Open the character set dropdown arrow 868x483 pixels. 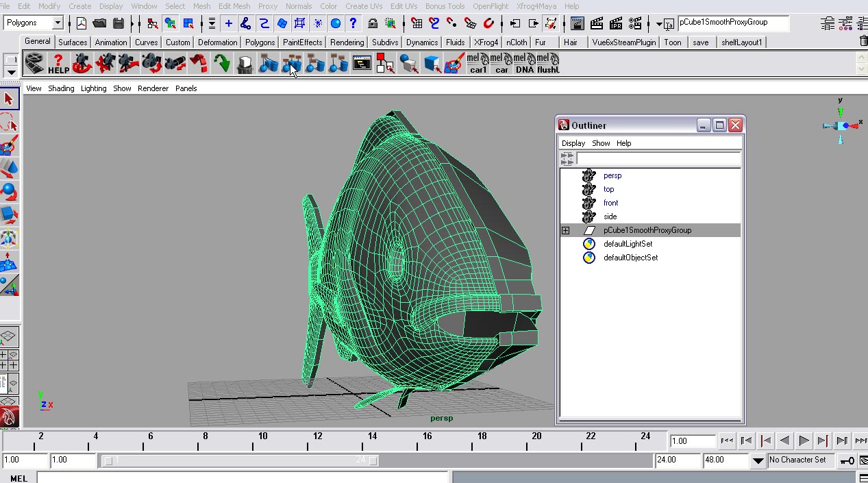(x=758, y=460)
